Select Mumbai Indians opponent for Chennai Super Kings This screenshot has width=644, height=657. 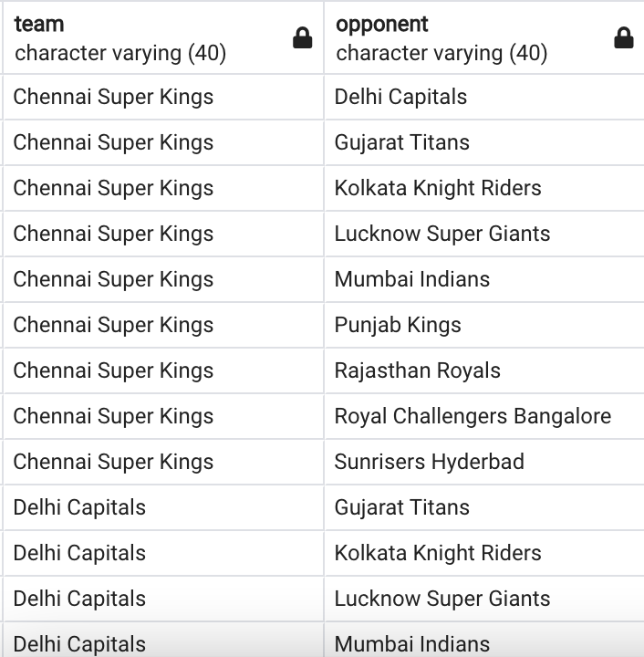click(484, 279)
